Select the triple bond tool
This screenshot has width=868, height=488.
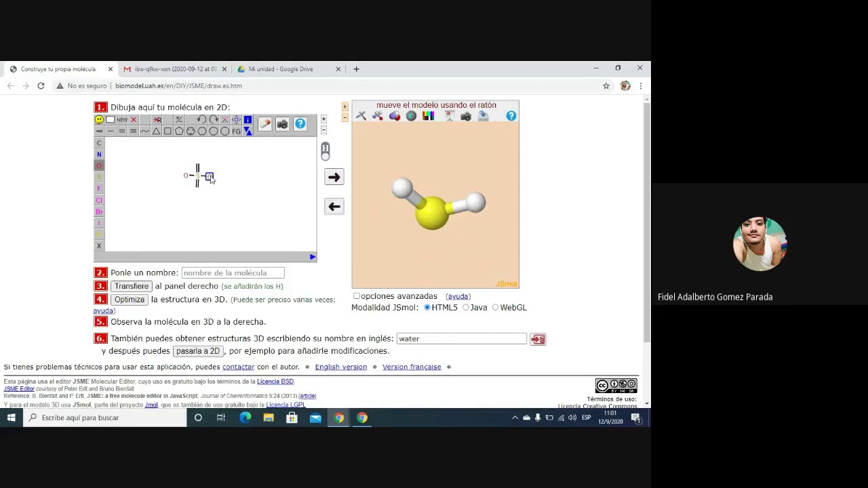pos(134,131)
